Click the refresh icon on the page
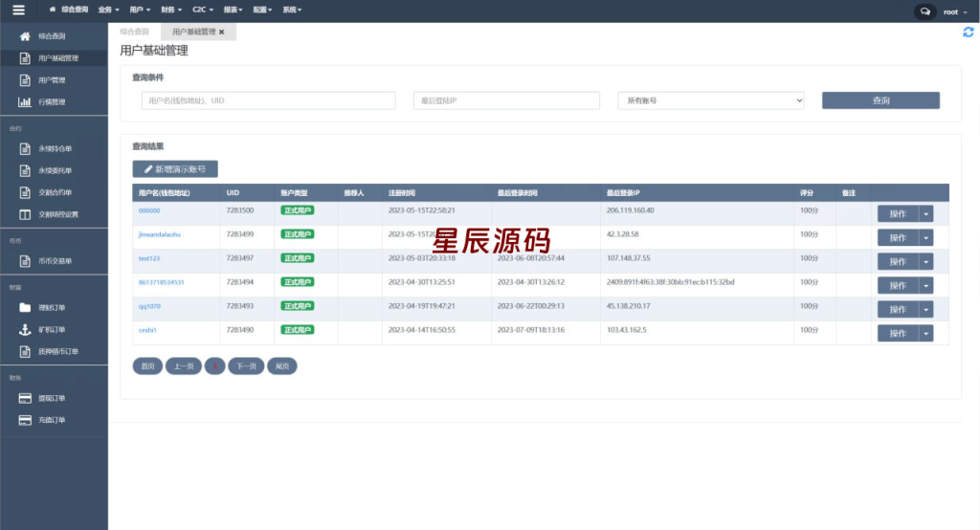 (x=969, y=32)
